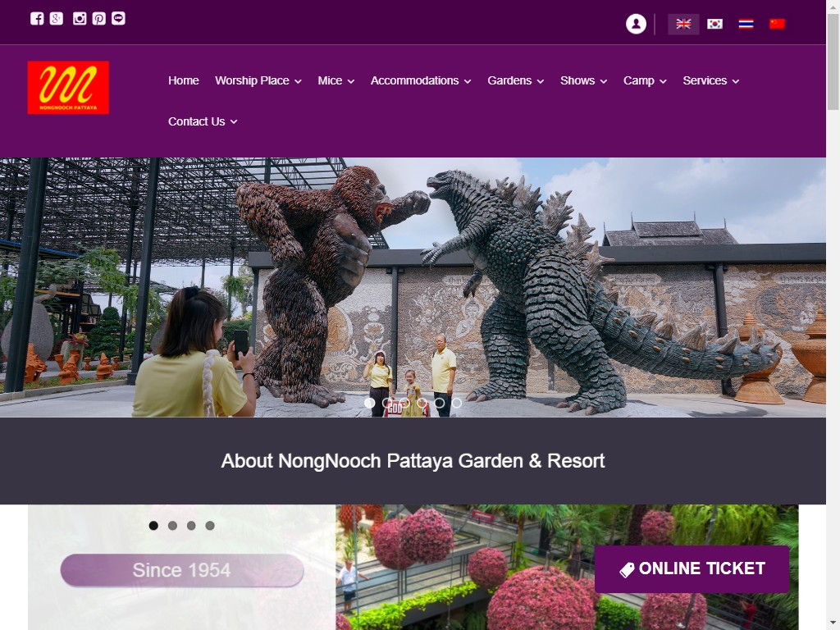Click the Since 1954 button
The width and height of the screenshot is (840, 630).
(x=182, y=570)
